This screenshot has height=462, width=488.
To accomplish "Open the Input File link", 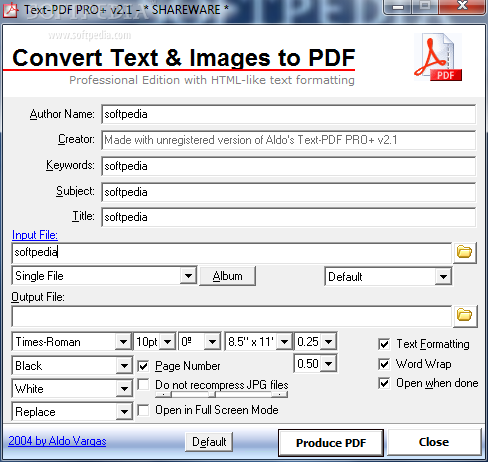I will pyautogui.click(x=35, y=235).
